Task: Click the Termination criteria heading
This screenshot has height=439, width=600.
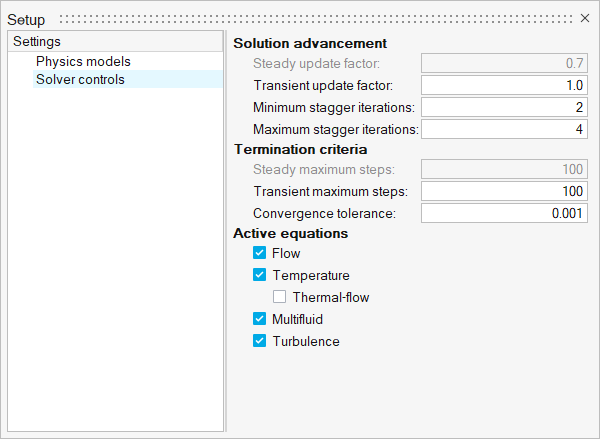Action: (x=300, y=149)
